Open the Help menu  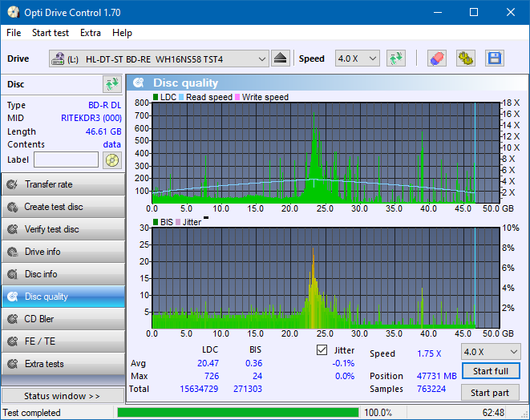122,33
